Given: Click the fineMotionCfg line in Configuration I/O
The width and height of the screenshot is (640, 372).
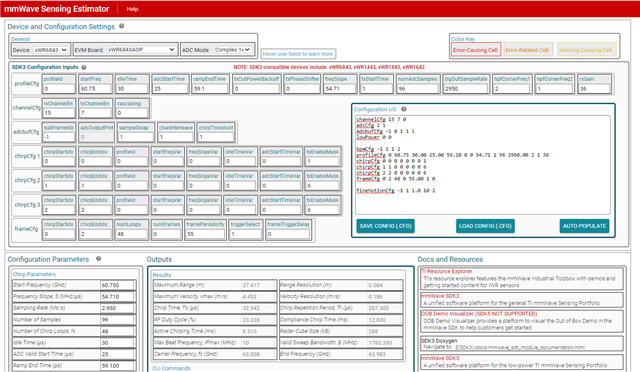Looking at the screenshot, I should [x=396, y=191].
